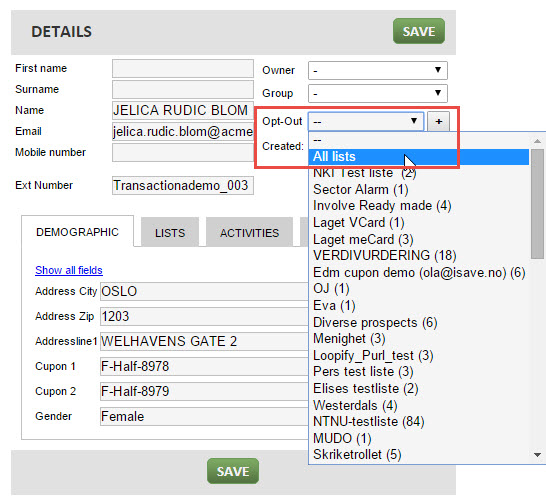Click the dropdown scrollbar up arrow
This screenshot has height=503, width=546.
pos(537,141)
